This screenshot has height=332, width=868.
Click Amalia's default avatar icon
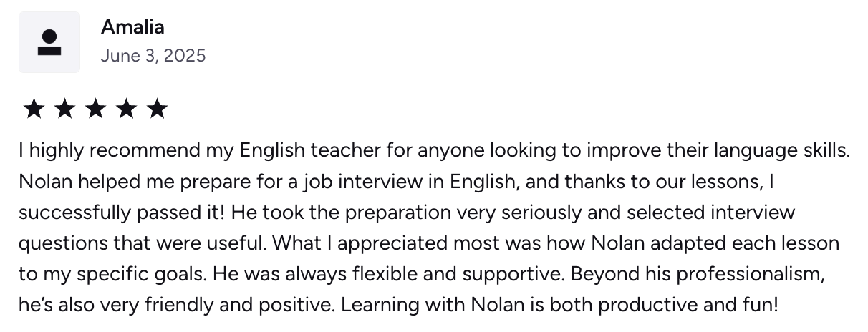point(49,42)
